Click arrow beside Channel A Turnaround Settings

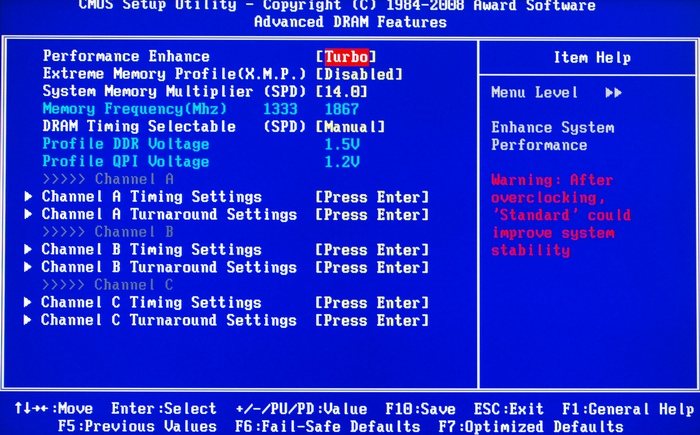tap(28, 215)
